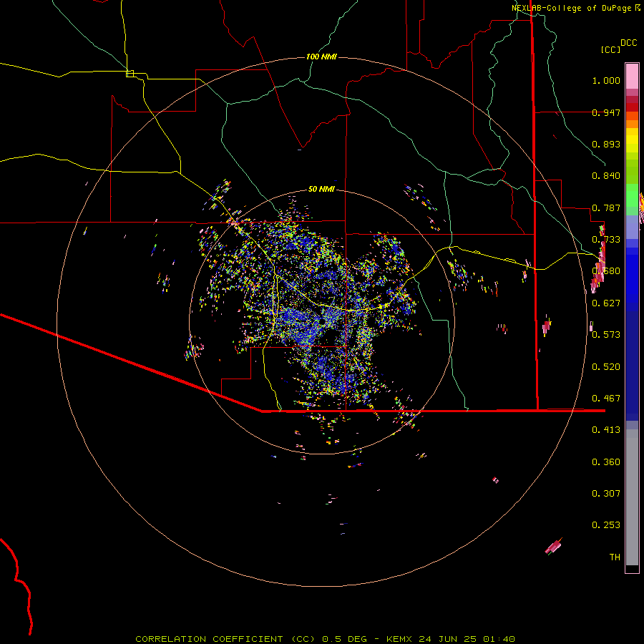
Task: Select the 0.253 scale value
Action: tap(606, 525)
